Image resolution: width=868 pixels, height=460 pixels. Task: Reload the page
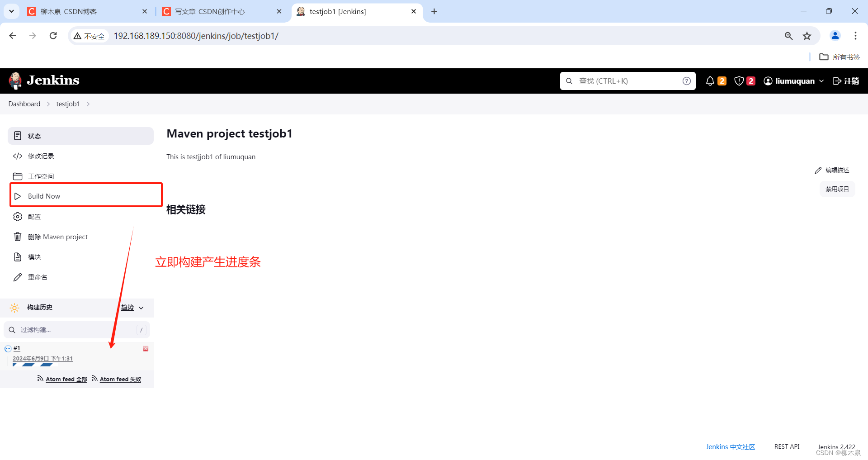pos(53,36)
